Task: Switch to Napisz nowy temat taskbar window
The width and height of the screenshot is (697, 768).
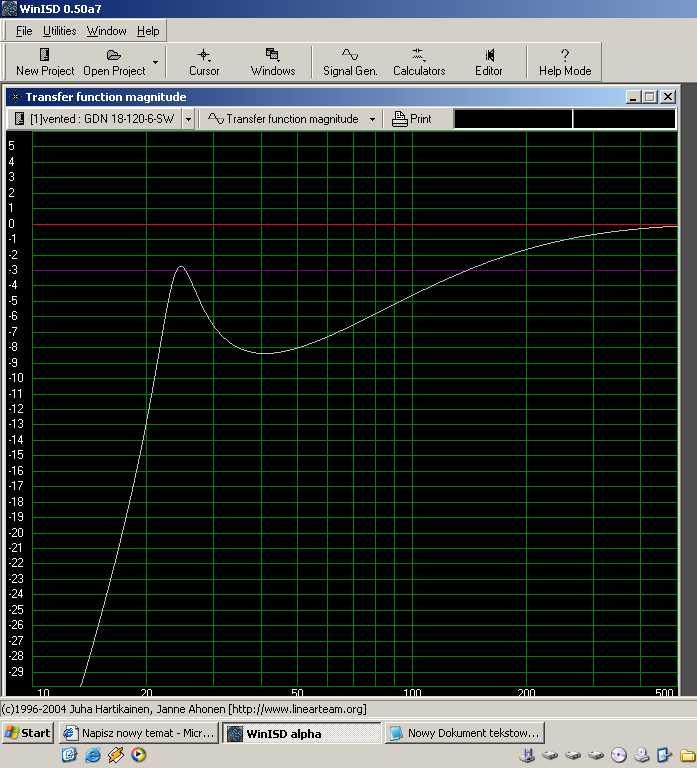Action: (x=139, y=733)
